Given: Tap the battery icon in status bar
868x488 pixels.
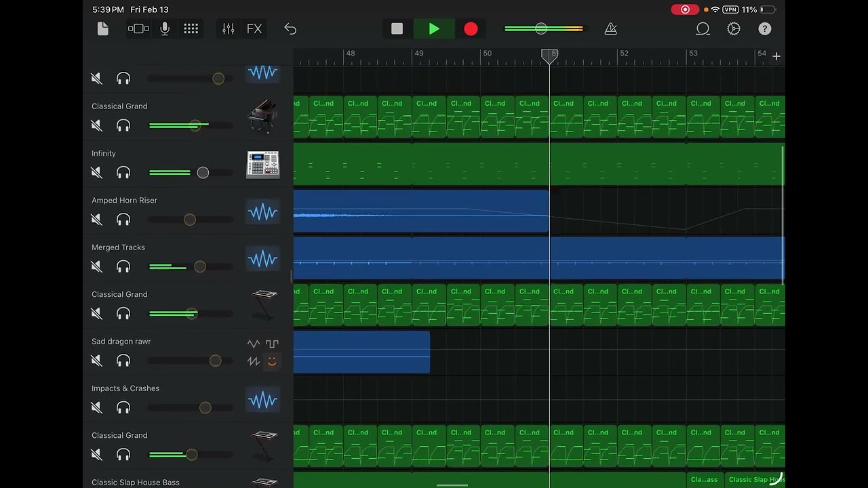Looking at the screenshot, I should 768,9.
